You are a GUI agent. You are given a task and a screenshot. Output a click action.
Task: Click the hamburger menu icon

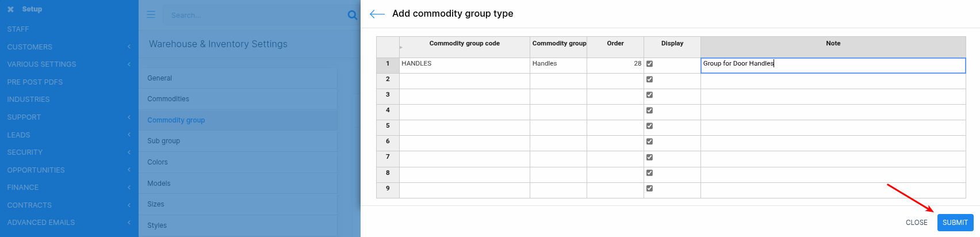(151, 14)
